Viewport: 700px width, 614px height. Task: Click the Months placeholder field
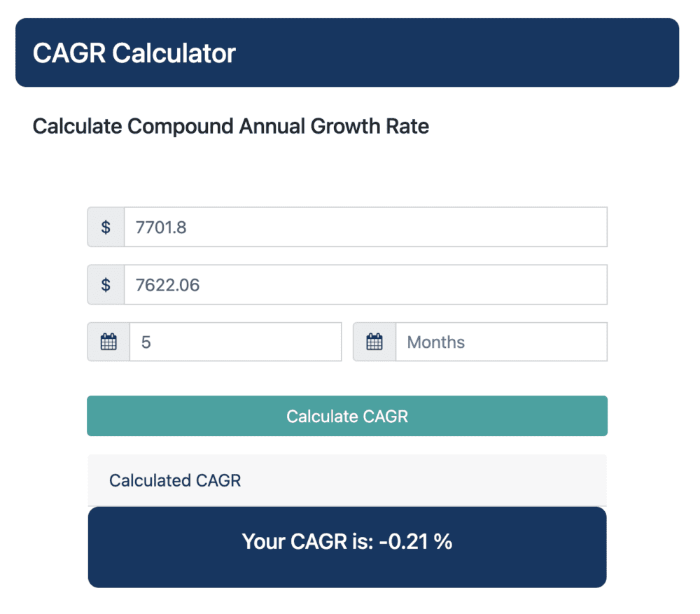(x=501, y=342)
